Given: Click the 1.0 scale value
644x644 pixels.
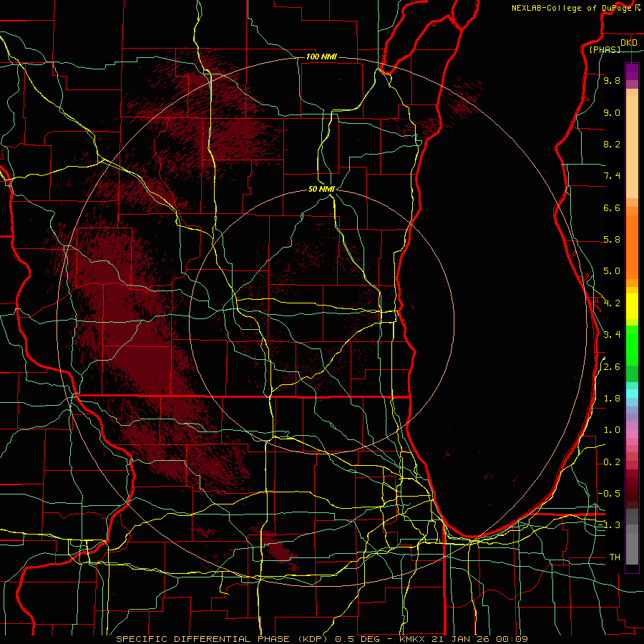Looking at the screenshot, I should pyautogui.click(x=612, y=430).
